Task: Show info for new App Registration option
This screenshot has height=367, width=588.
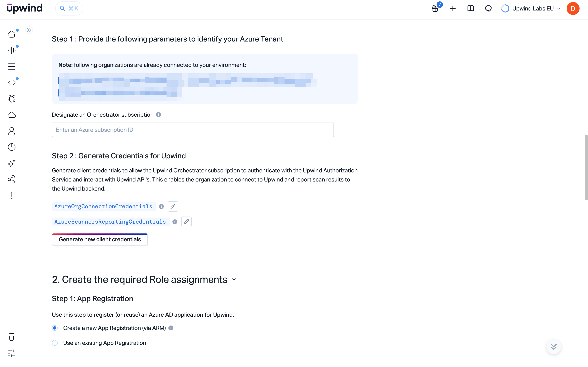Action: point(171,328)
